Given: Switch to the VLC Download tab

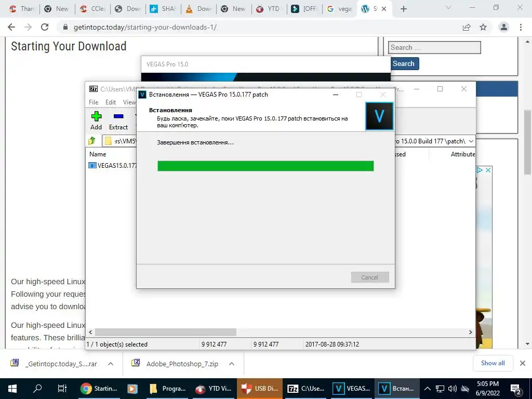Looking at the screenshot, I should (199, 9).
